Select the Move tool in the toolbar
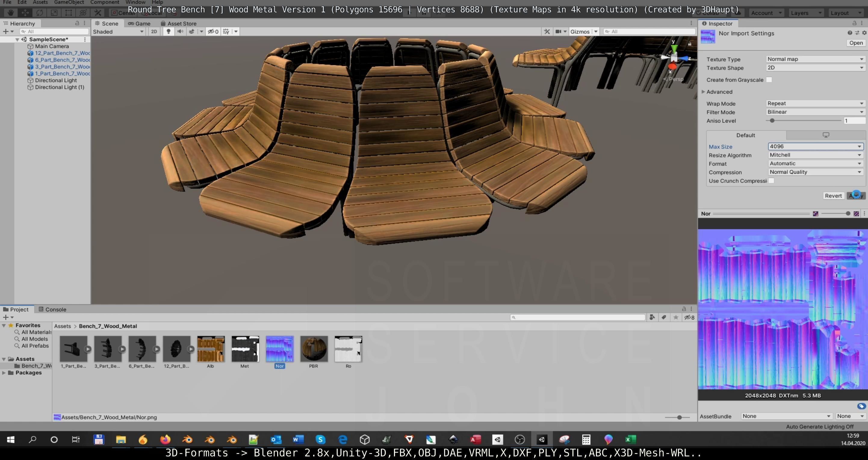 (x=25, y=13)
